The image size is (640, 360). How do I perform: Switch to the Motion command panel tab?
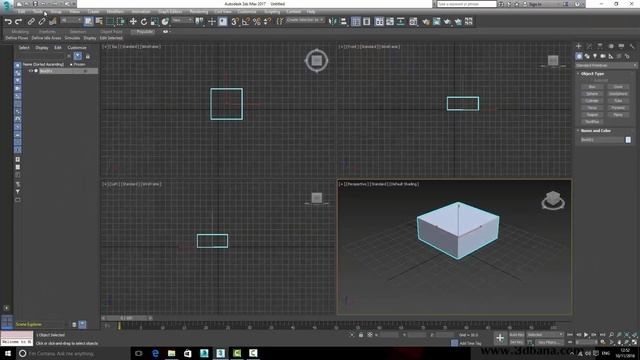(611, 46)
